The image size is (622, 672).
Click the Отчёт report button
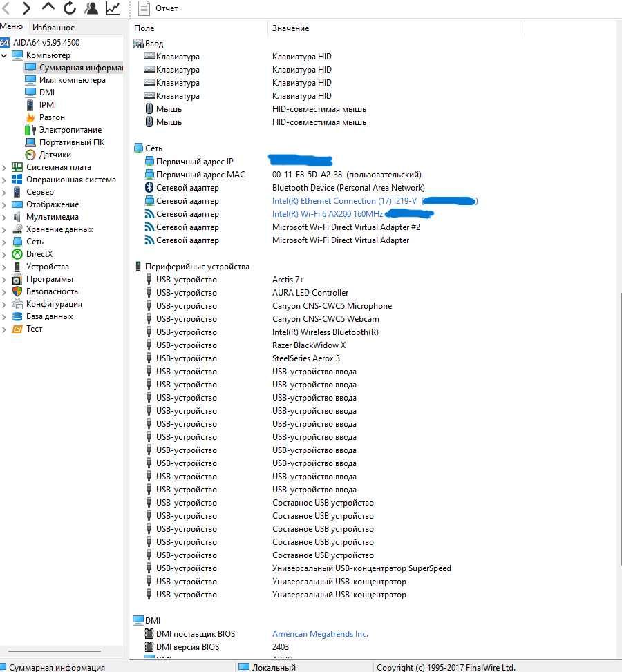point(158,8)
